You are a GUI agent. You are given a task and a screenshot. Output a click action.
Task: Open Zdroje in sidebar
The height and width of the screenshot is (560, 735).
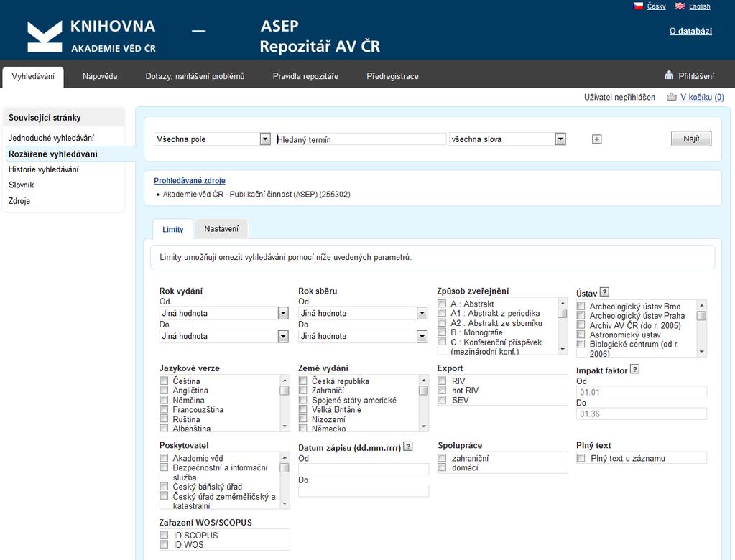coord(19,201)
